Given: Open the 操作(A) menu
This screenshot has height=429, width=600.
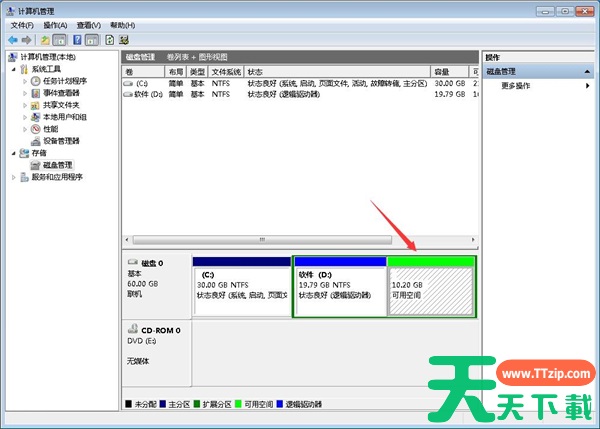Looking at the screenshot, I should pyautogui.click(x=55, y=24).
